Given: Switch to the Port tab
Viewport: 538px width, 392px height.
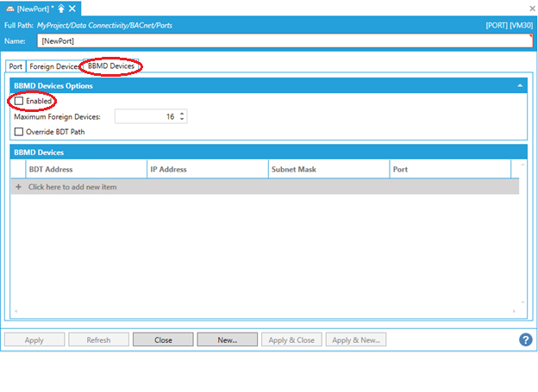Looking at the screenshot, I should (16, 66).
